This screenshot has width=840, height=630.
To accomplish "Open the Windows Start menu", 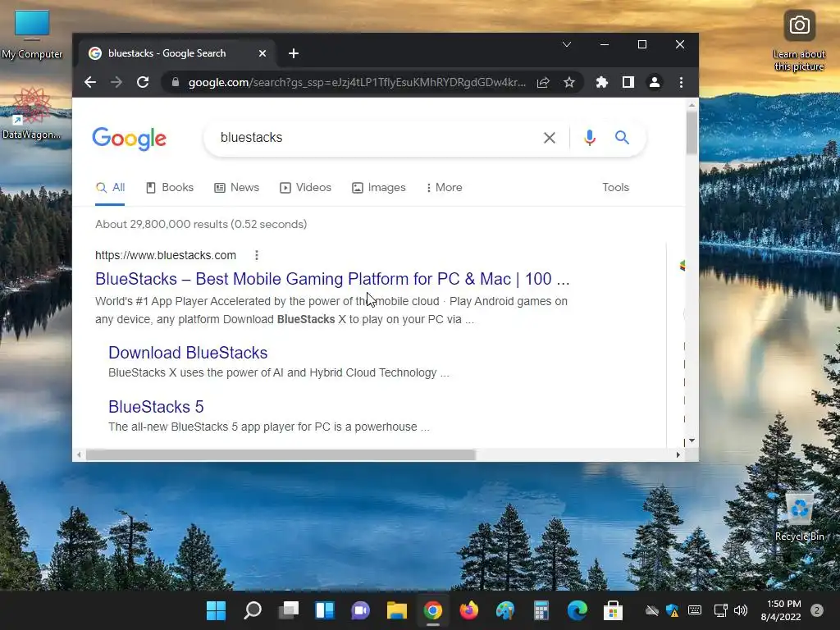I will click(217, 610).
